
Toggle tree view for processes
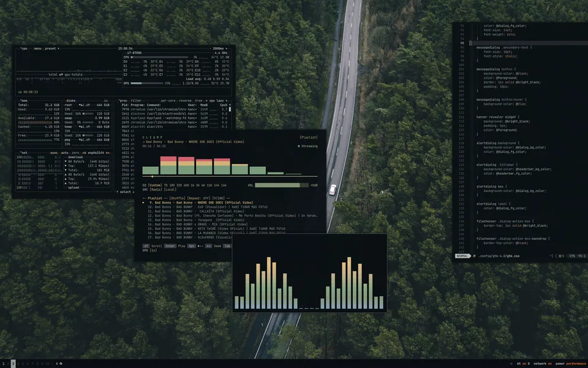tap(198, 101)
